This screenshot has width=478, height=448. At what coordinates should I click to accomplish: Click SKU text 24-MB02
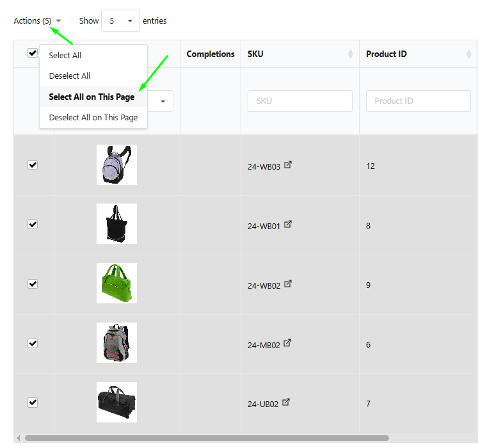click(x=264, y=345)
